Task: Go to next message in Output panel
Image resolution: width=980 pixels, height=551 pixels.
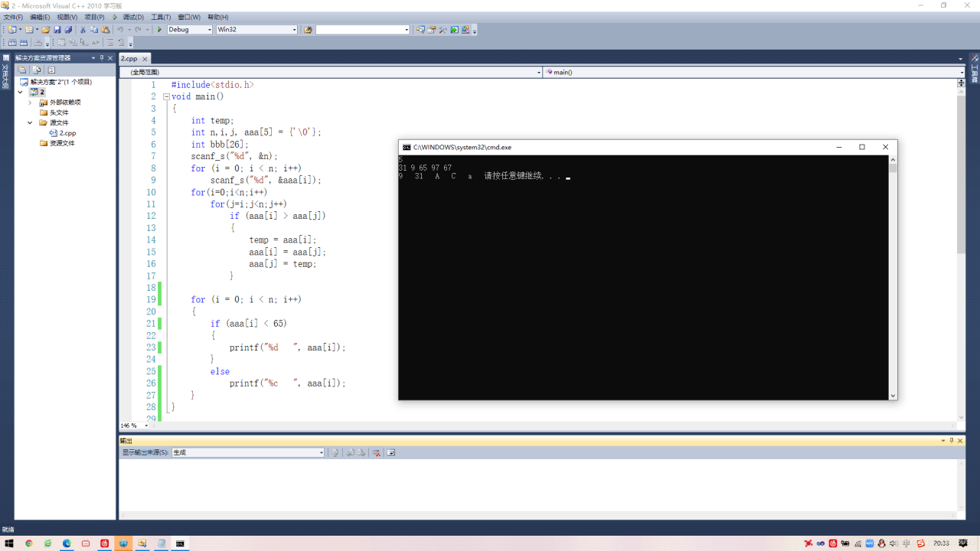Action: [x=361, y=452]
